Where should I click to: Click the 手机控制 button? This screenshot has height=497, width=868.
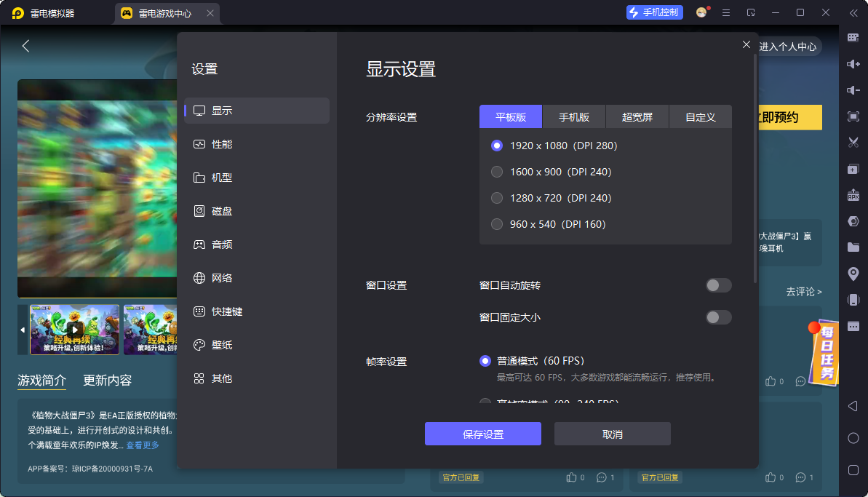tap(654, 12)
